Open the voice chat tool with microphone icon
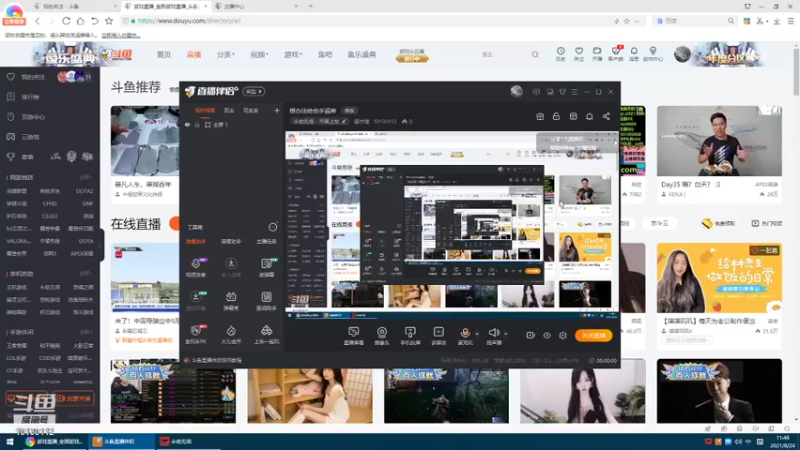800x450 pixels. click(195, 267)
